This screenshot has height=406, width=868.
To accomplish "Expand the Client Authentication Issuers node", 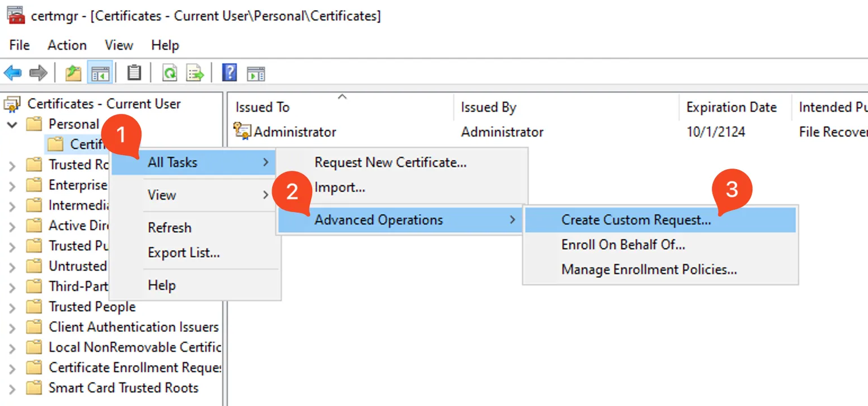I will 11,326.
